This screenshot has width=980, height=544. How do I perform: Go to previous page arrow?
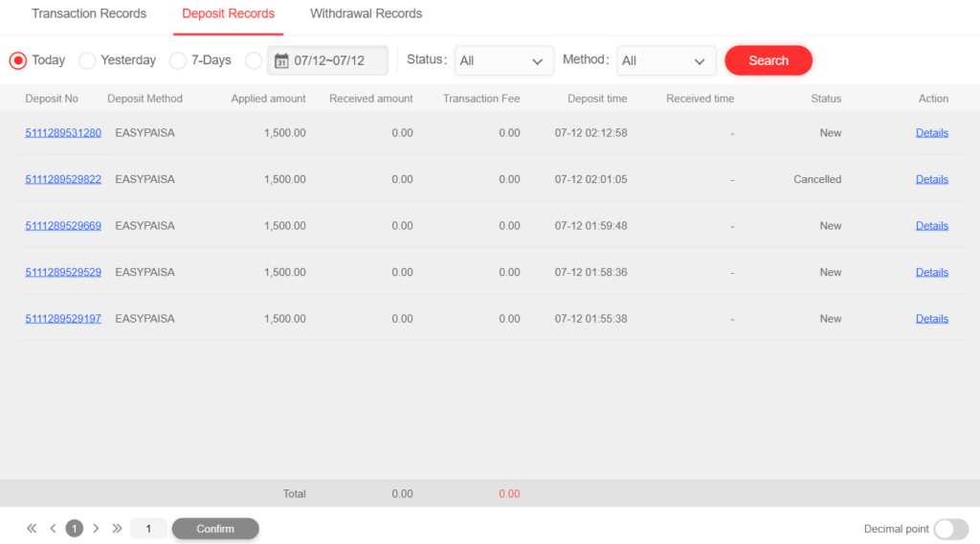pos(54,529)
